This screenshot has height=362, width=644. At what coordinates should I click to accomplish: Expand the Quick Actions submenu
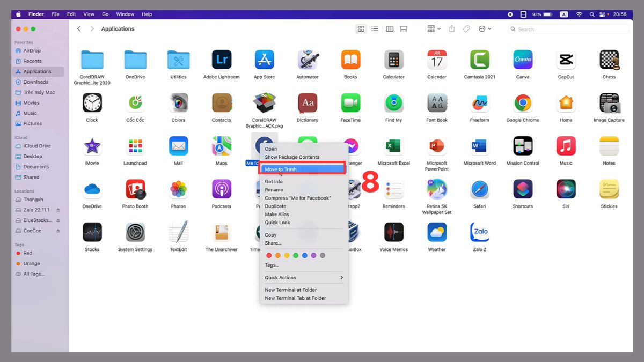coord(304,277)
